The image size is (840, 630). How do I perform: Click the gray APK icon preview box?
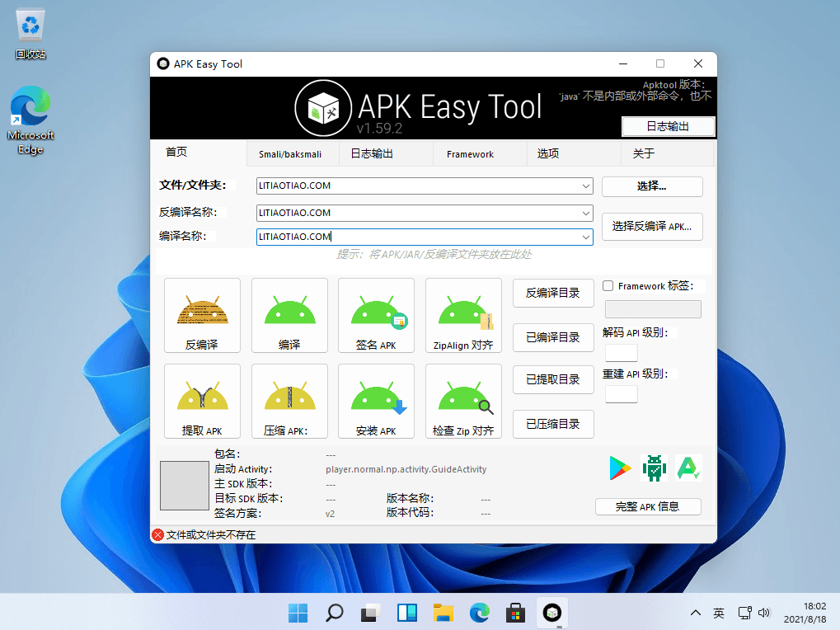pyautogui.click(x=185, y=486)
